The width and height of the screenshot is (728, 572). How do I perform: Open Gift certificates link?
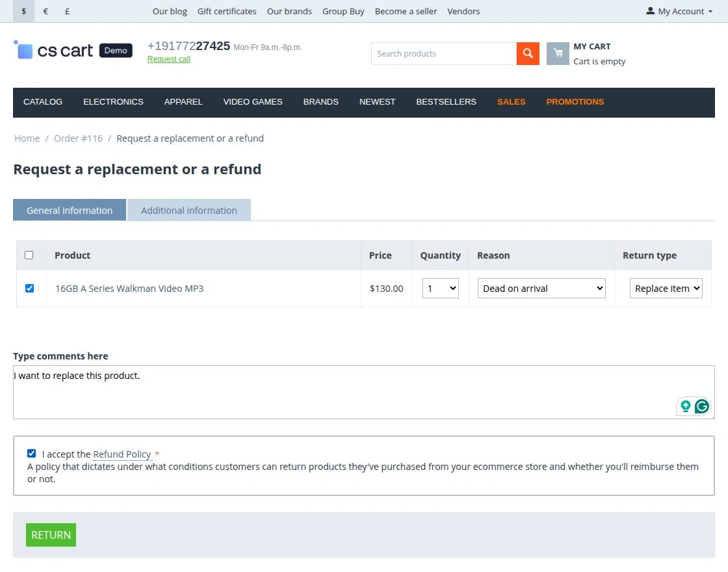[x=227, y=11]
